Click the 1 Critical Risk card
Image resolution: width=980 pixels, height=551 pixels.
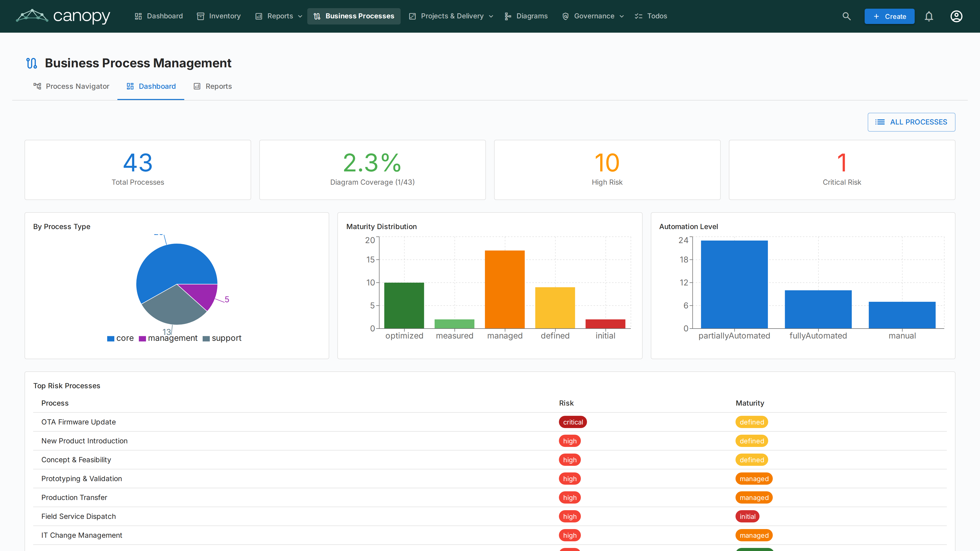(x=842, y=170)
